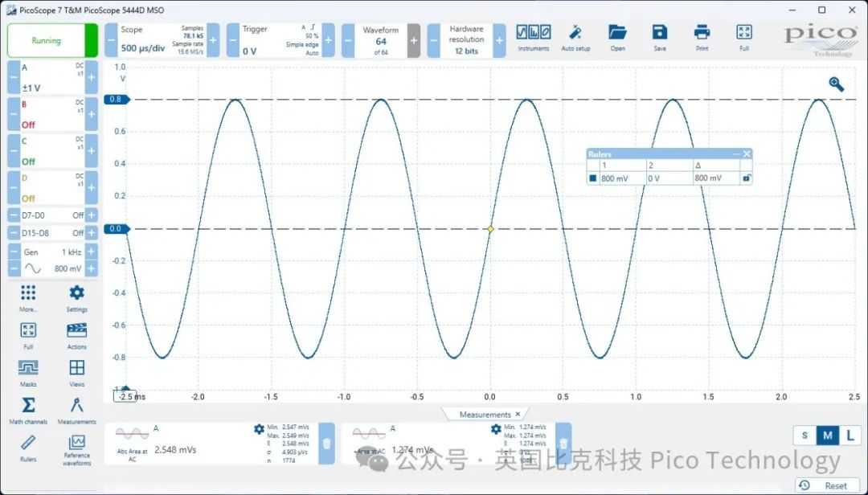868x495 pixels.
Task: Increase timebase with Scope plus button
Action: coord(213,40)
